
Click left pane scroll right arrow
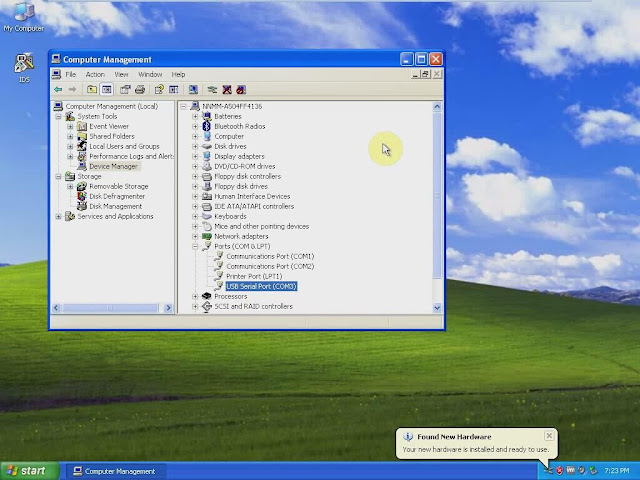click(168, 308)
